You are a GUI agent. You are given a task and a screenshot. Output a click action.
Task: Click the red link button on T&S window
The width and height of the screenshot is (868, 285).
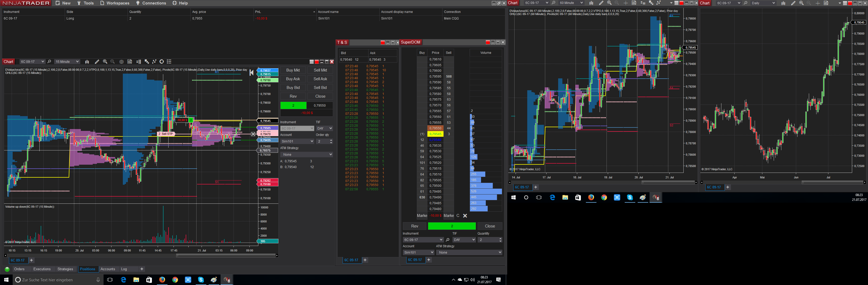pyautogui.click(x=382, y=42)
